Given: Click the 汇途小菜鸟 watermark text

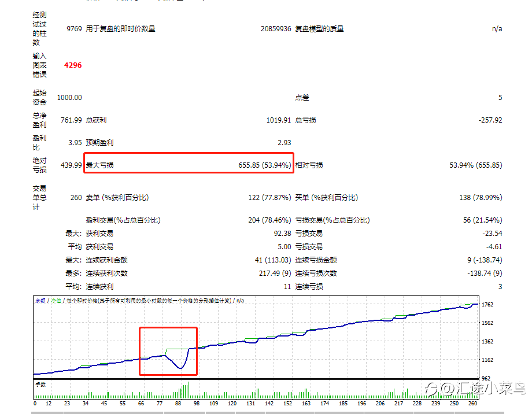Looking at the screenshot, I should pos(491,389).
